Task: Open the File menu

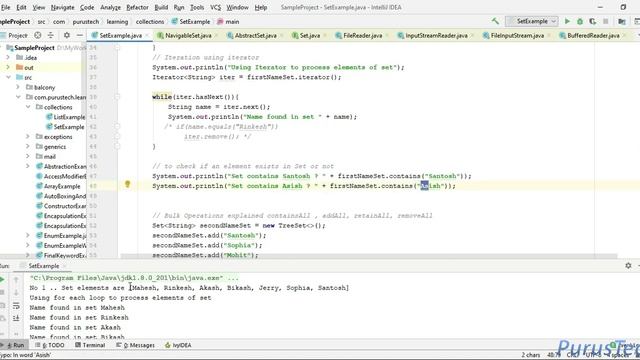Action: pos(5,7)
